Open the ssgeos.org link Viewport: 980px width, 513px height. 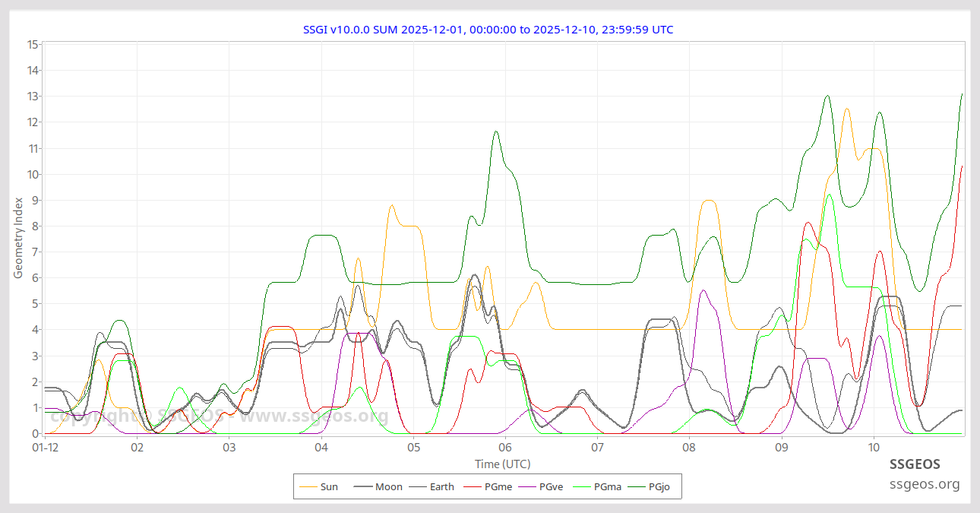[x=925, y=484]
